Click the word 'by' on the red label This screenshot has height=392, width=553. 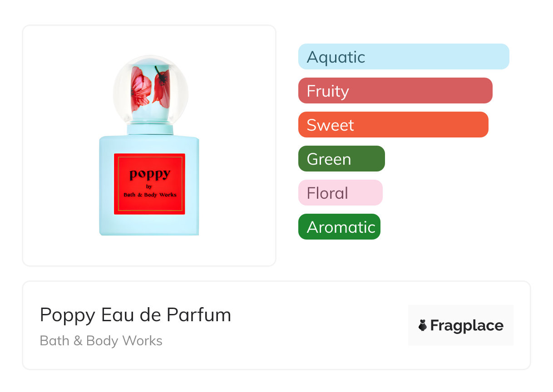(x=149, y=186)
